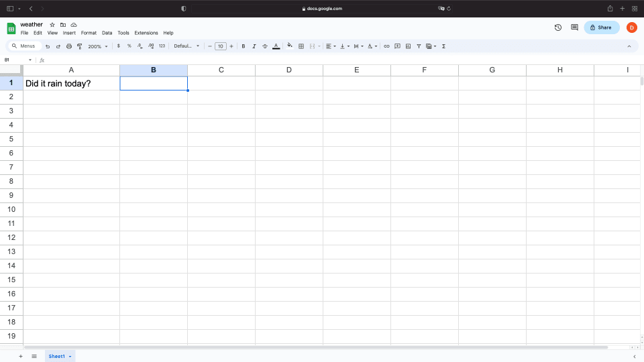Create a filter using the funnel icon
Screen dimensions: 644x362
(x=419, y=46)
